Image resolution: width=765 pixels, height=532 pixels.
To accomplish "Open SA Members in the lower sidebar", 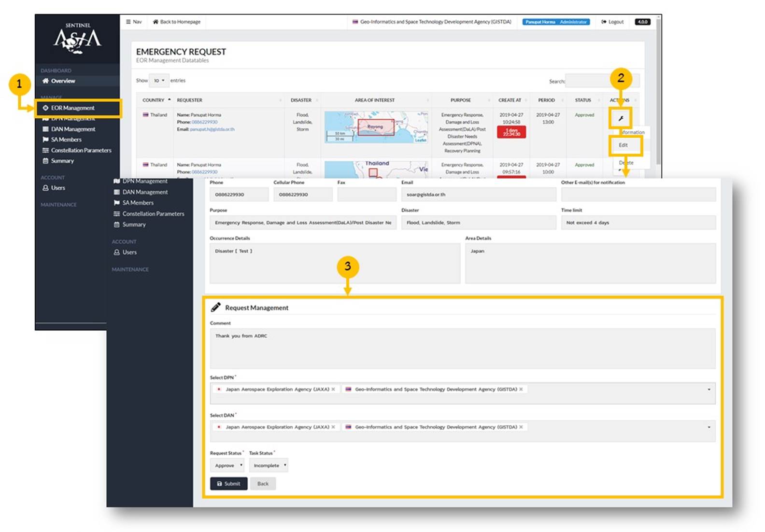I will pyautogui.click(x=138, y=203).
